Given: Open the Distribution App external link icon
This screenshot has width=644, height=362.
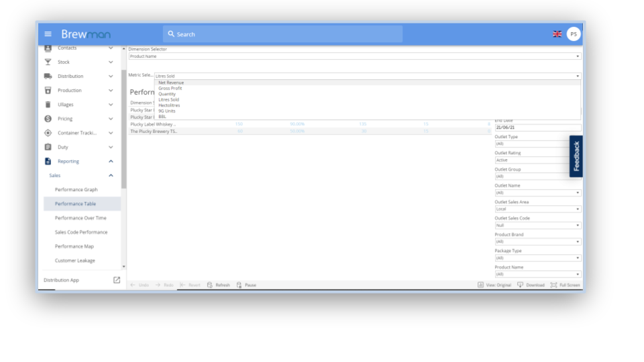Looking at the screenshot, I should pos(117,280).
